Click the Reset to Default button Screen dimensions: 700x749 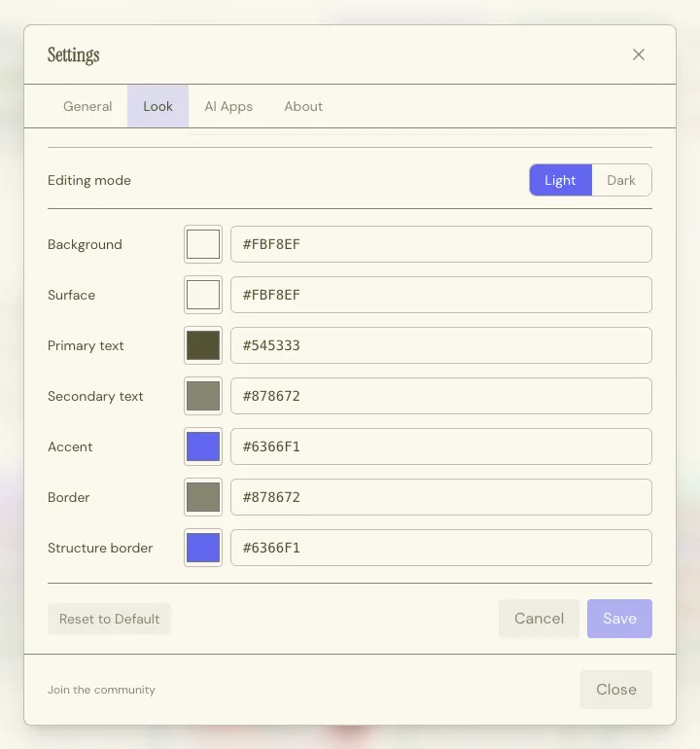pyautogui.click(x=109, y=619)
